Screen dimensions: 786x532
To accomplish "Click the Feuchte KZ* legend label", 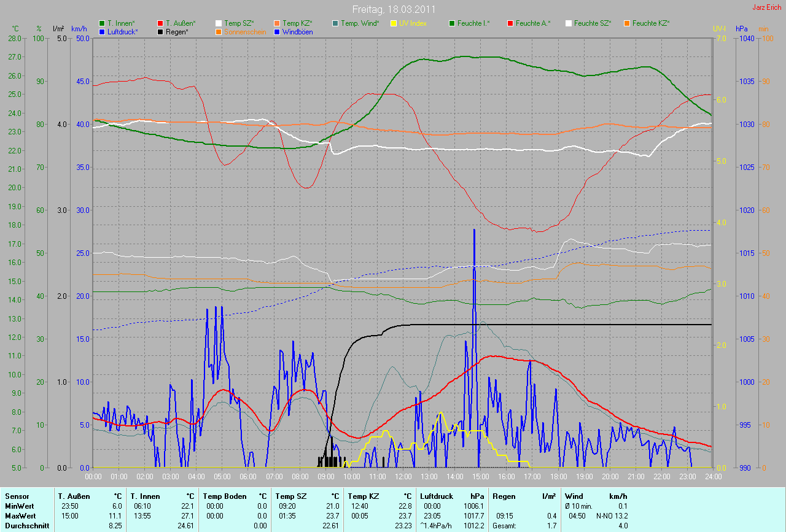I will [651, 23].
